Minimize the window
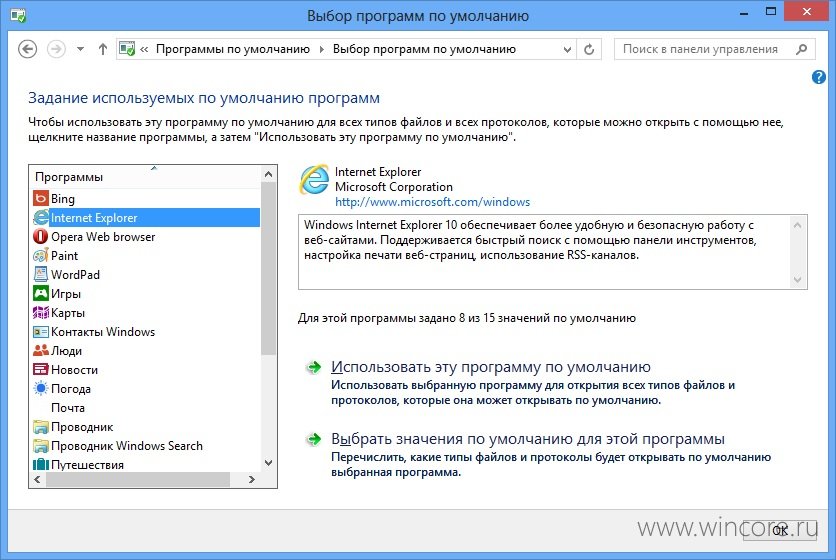 [x=744, y=13]
